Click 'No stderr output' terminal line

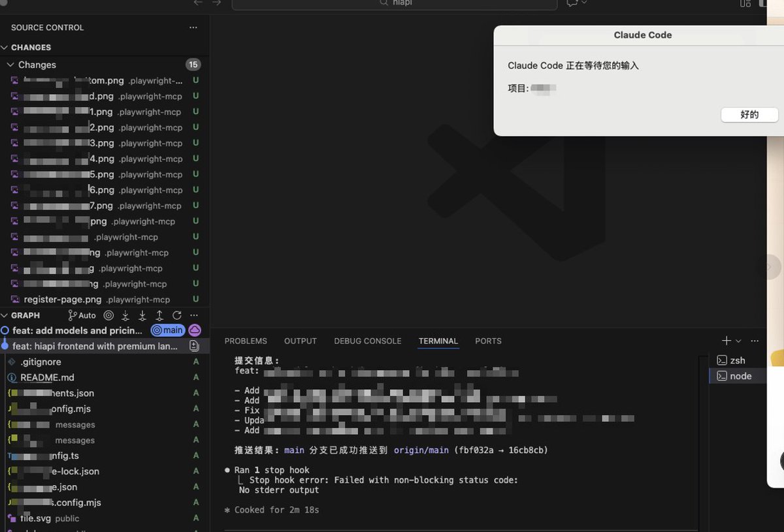coord(279,490)
